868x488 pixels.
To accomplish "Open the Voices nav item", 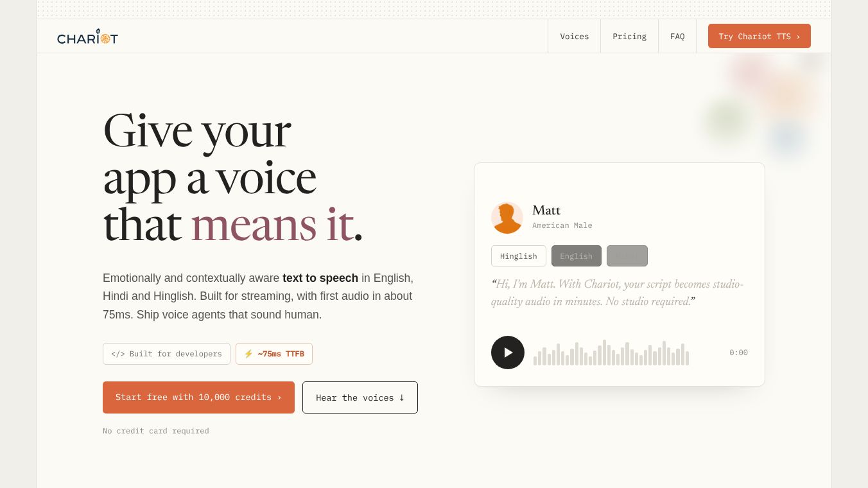I will click(574, 37).
